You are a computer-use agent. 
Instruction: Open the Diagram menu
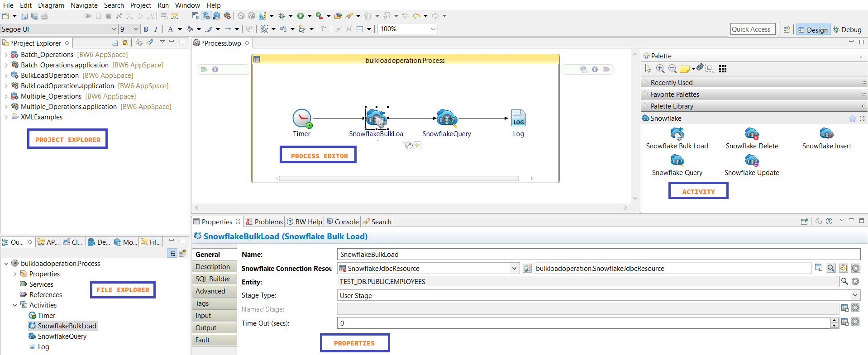pos(51,5)
